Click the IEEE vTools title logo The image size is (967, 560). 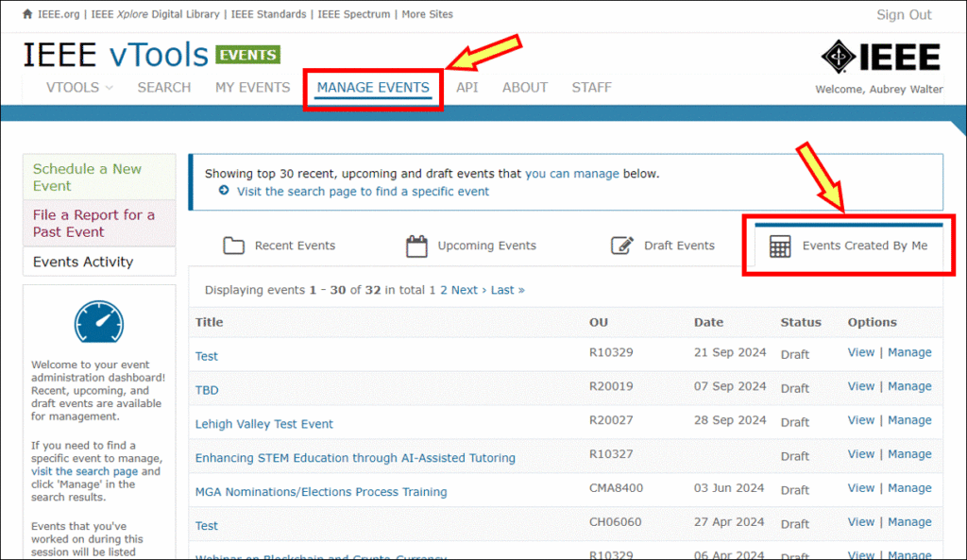coord(116,55)
